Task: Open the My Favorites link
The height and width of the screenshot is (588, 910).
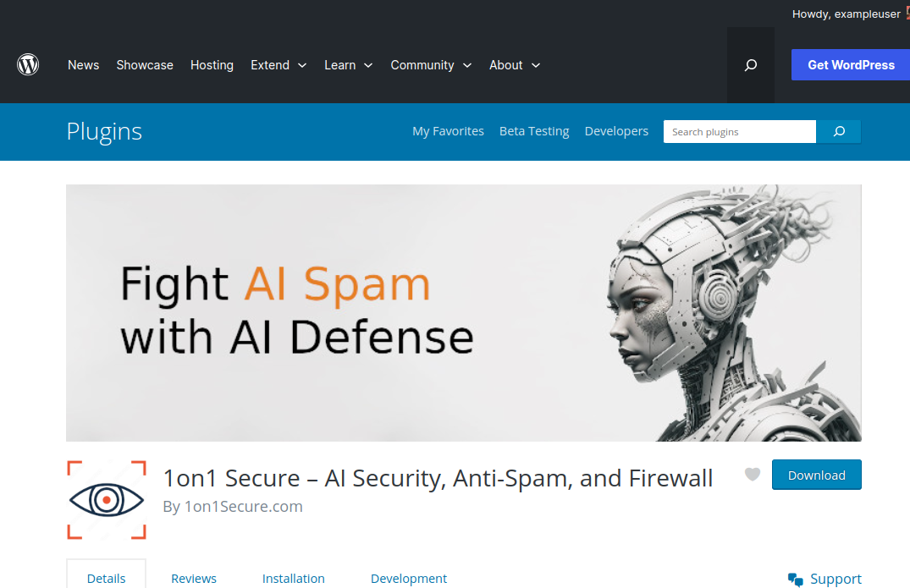Action: point(448,131)
